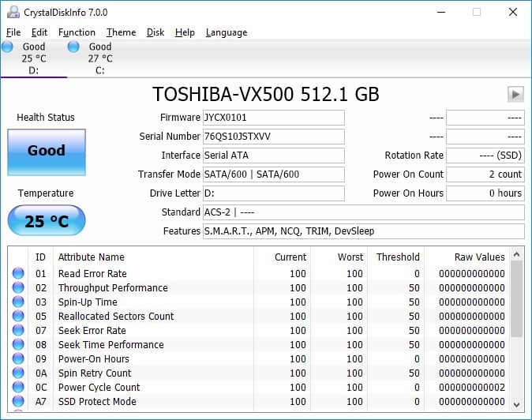This screenshot has height=420, width=532.
Task: Select the D: drive tab
Action: click(34, 58)
